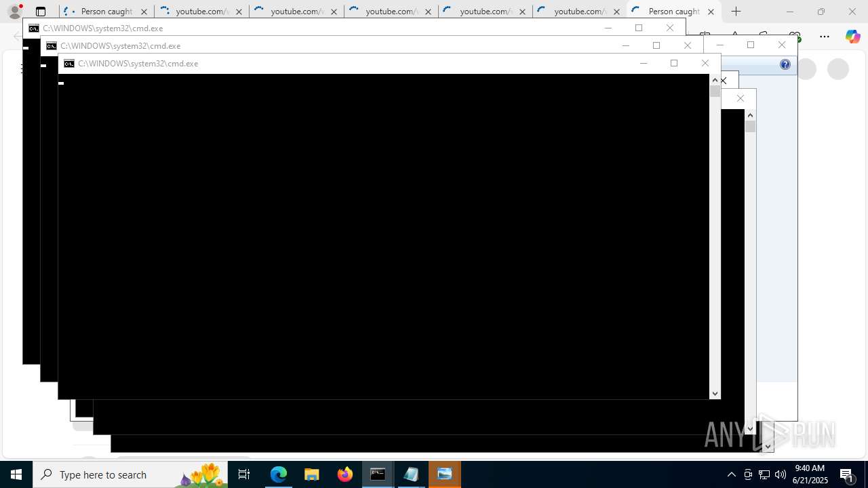
Task: Open File Explorer from the taskbar
Action: click(312, 474)
